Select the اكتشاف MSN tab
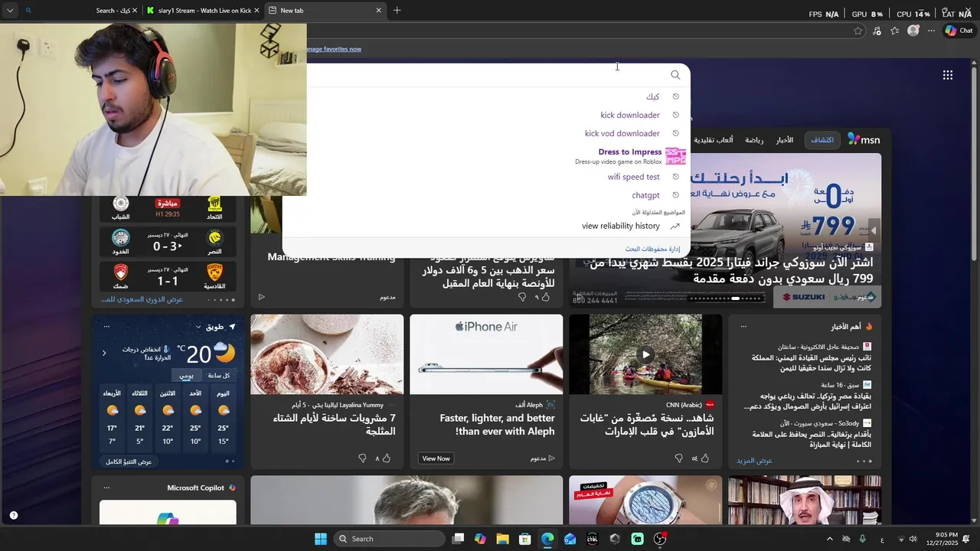Screen dimensions: 980x551 click(x=822, y=140)
